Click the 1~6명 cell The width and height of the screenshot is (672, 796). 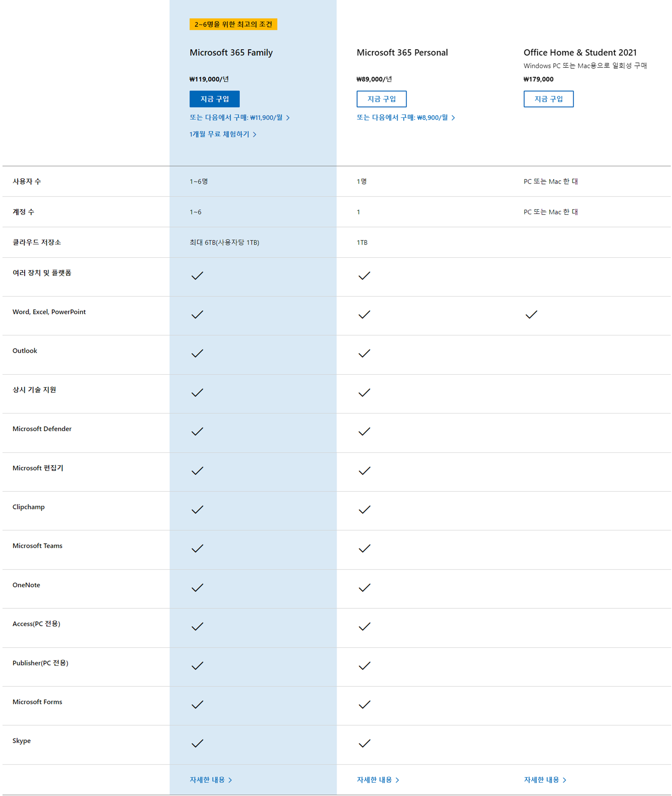pyautogui.click(x=198, y=181)
